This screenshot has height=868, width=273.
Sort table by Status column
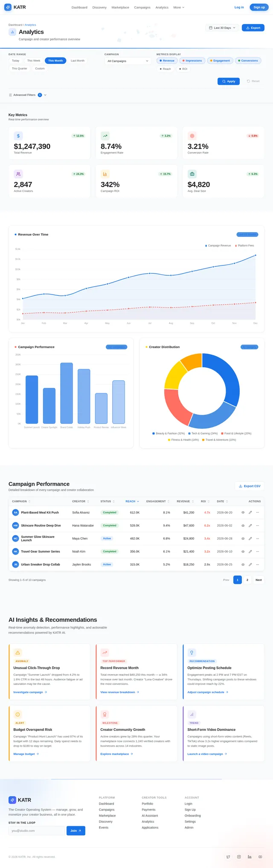[107, 502]
